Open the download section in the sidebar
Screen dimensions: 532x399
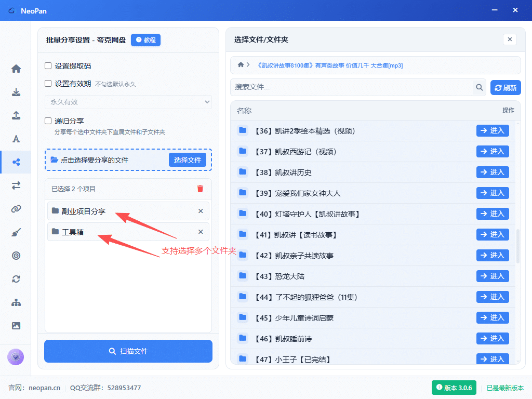point(16,92)
